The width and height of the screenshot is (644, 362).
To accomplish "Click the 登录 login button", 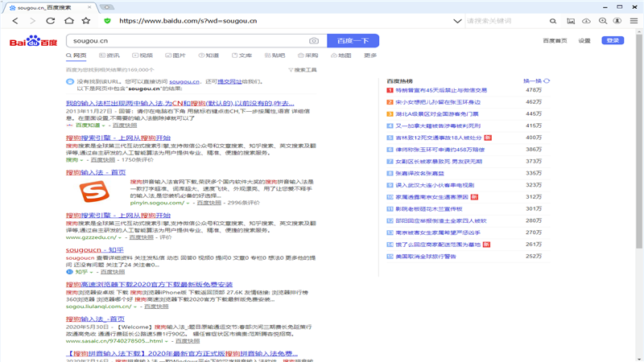I will [613, 40].
